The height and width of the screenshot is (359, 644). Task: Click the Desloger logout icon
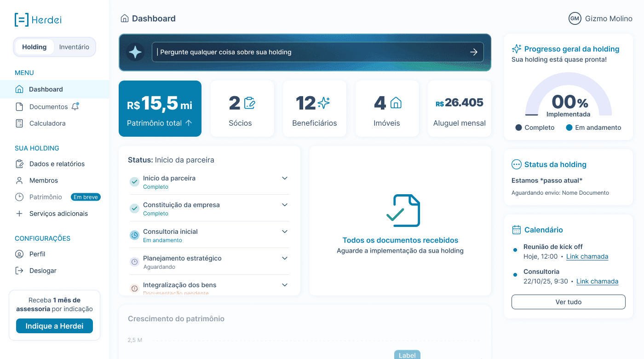pos(19,270)
